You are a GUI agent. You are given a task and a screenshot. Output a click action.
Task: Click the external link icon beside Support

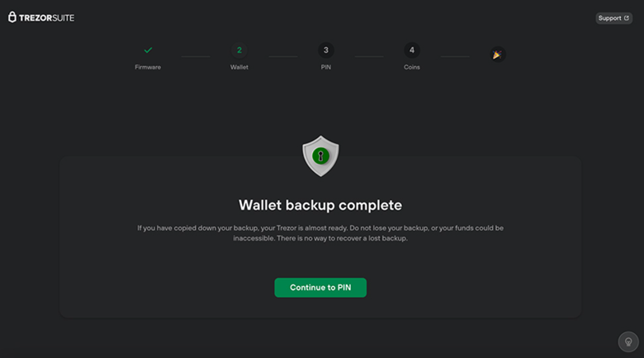pyautogui.click(x=626, y=18)
